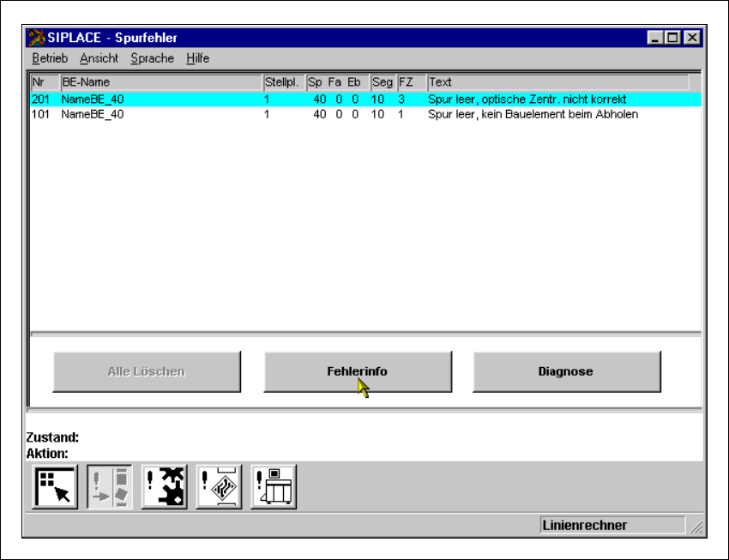Click the grid selection cursor icon
729x560 pixels.
(x=55, y=486)
